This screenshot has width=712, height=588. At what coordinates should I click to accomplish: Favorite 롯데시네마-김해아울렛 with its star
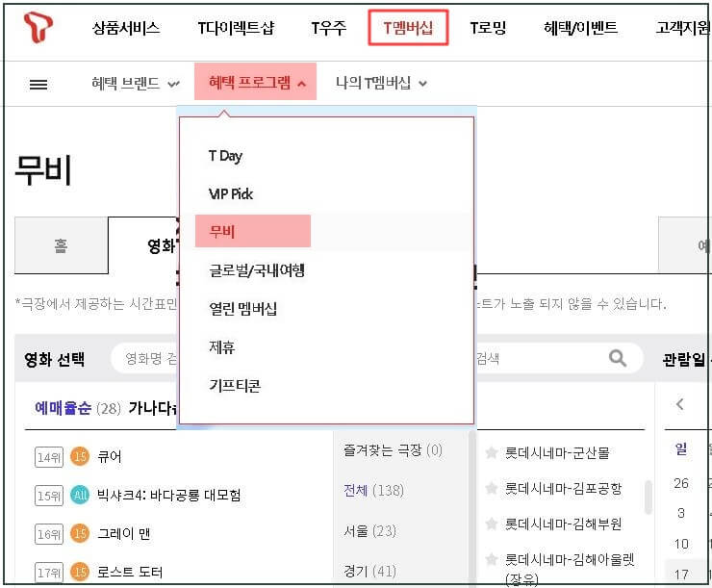click(x=492, y=559)
